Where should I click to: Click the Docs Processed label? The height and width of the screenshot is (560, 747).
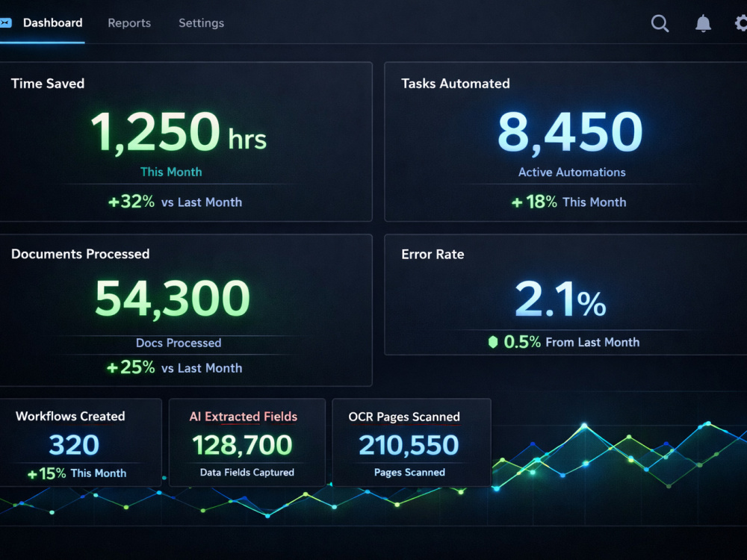179,343
